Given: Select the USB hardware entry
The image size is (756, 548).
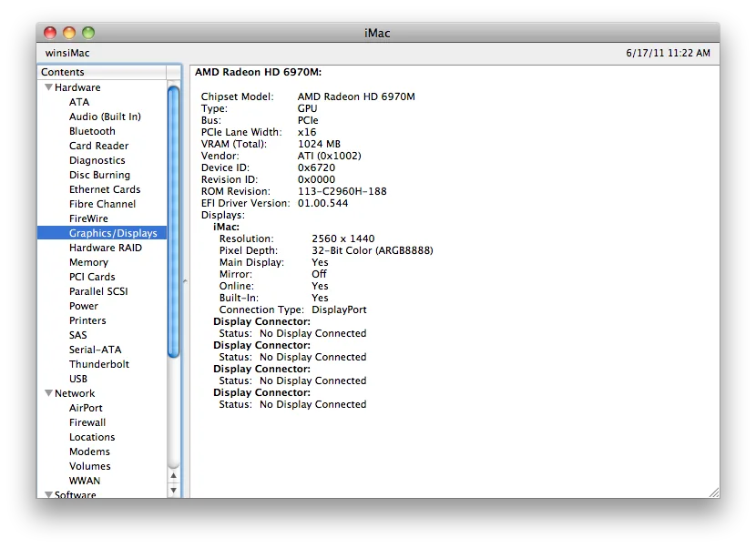Looking at the screenshot, I should tap(78, 379).
